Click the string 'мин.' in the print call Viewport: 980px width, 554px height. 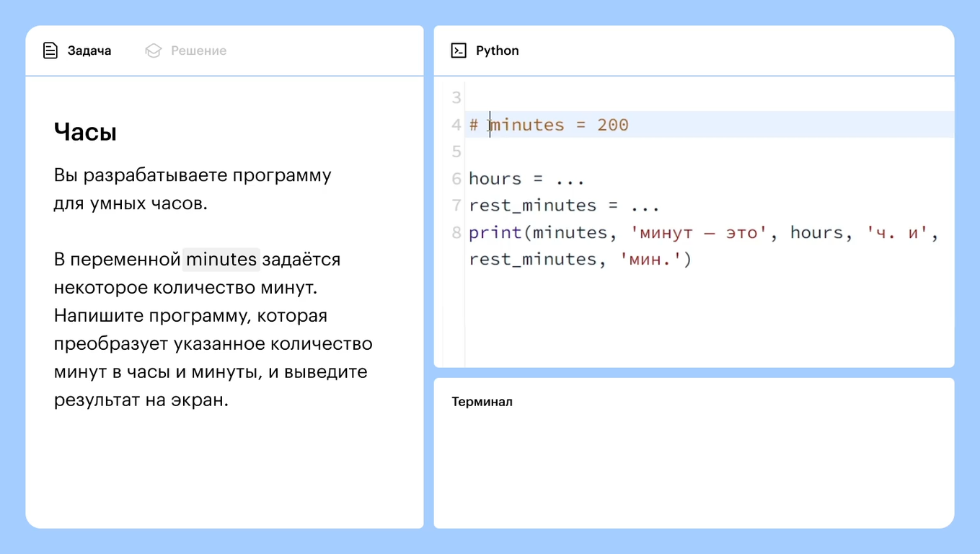coord(650,258)
